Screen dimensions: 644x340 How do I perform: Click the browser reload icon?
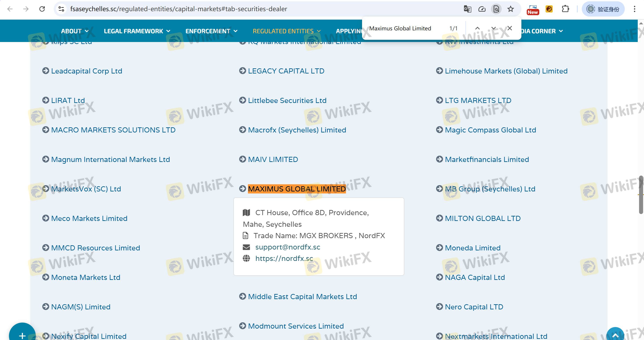pos(42,9)
